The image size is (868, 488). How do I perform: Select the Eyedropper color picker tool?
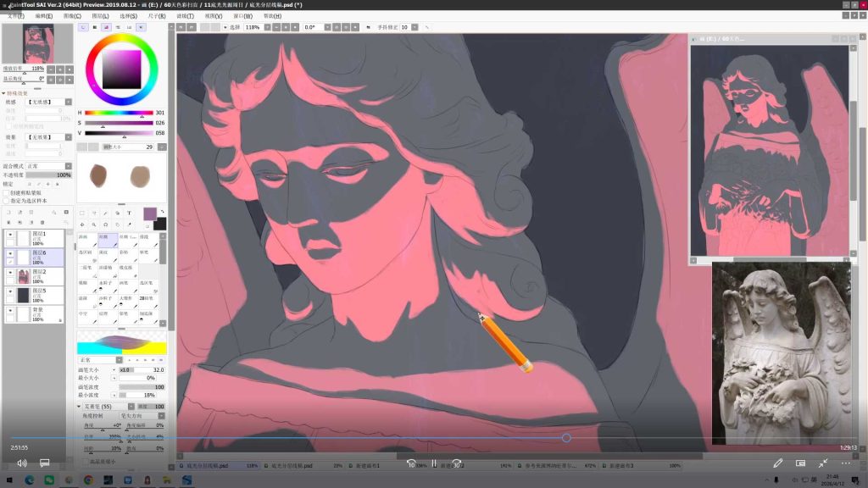[x=129, y=225]
